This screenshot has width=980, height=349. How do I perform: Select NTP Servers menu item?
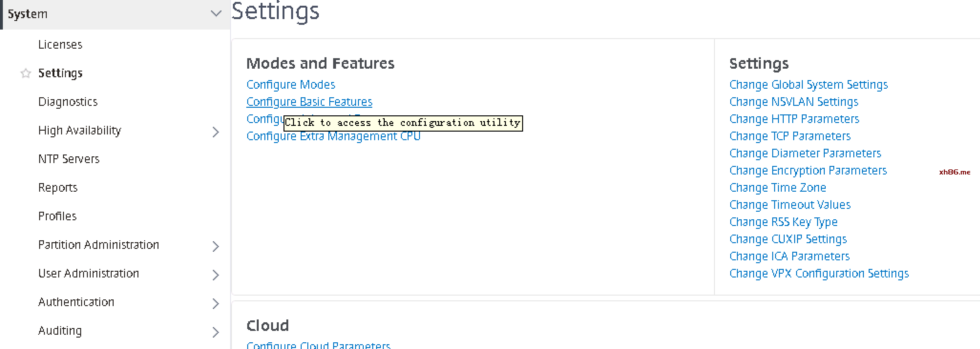point(69,159)
